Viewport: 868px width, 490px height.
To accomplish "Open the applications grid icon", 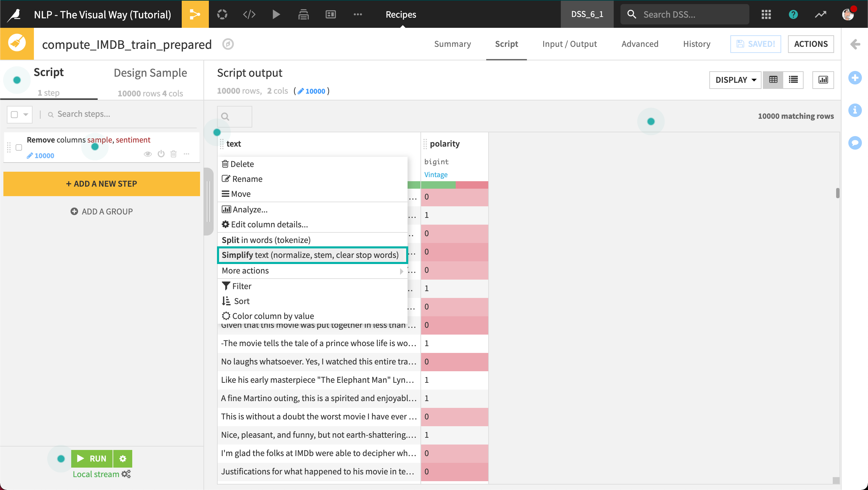I will 766,14.
